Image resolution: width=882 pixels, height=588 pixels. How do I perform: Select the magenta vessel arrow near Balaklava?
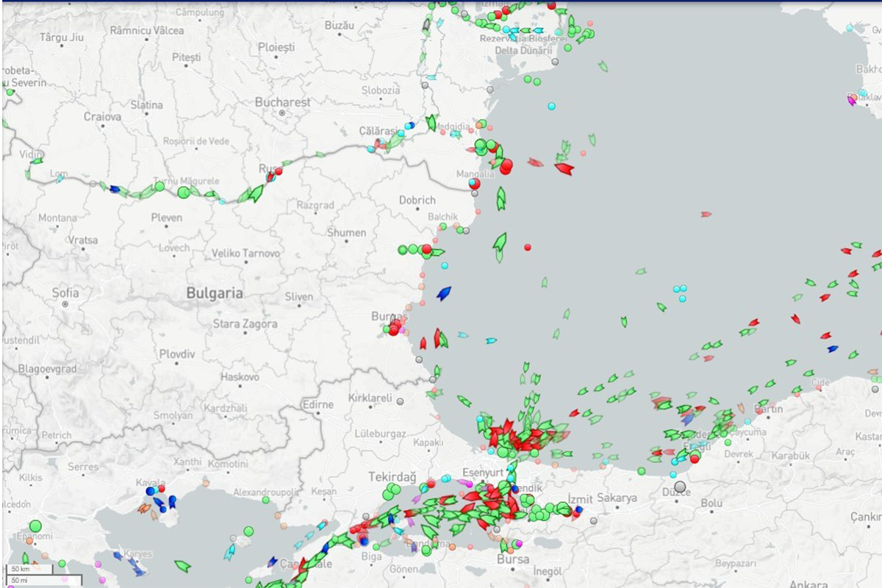(x=852, y=101)
